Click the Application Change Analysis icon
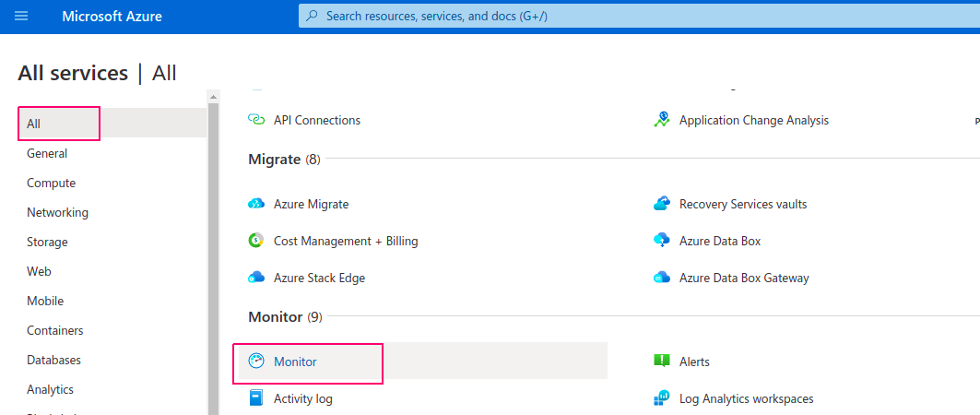Viewport: 980px width, 415px height. (662, 120)
